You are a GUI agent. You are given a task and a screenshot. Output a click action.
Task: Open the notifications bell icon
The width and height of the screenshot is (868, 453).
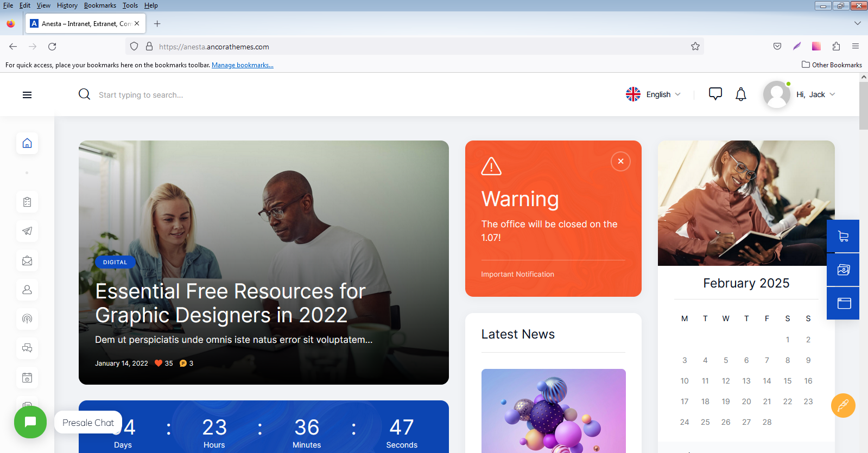(x=741, y=94)
